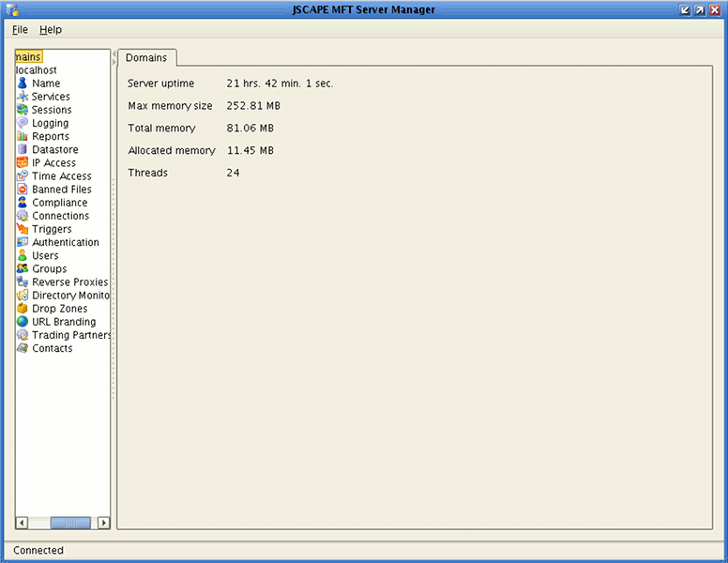Viewport: 728px width, 563px height.
Task: Click the tree panel scroll left arrow
Action: tap(22, 523)
